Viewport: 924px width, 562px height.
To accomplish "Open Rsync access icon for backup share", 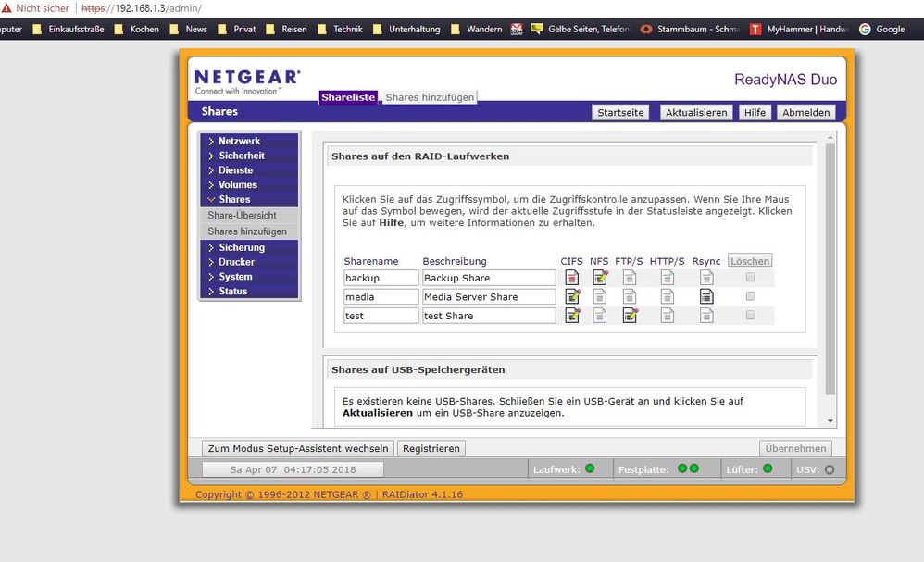I will [706, 278].
